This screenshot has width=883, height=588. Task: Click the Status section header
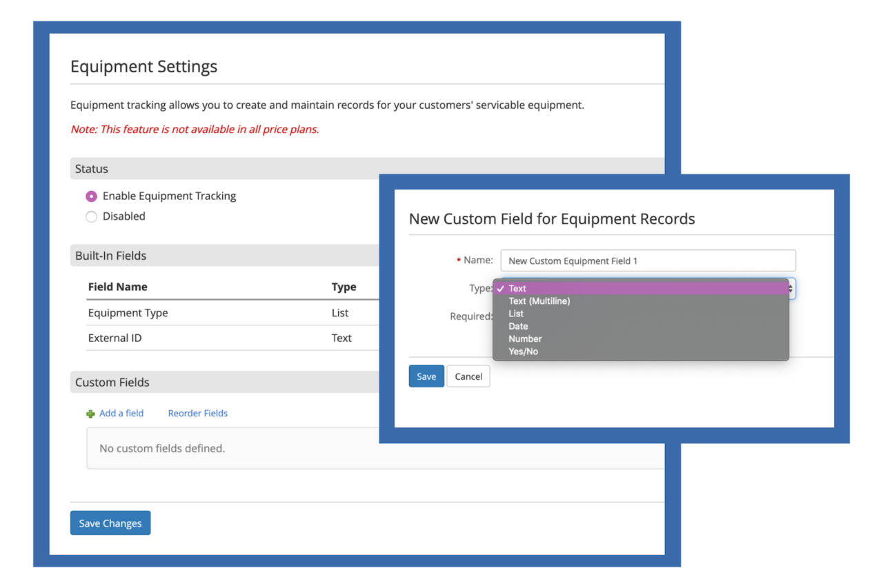[92, 168]
